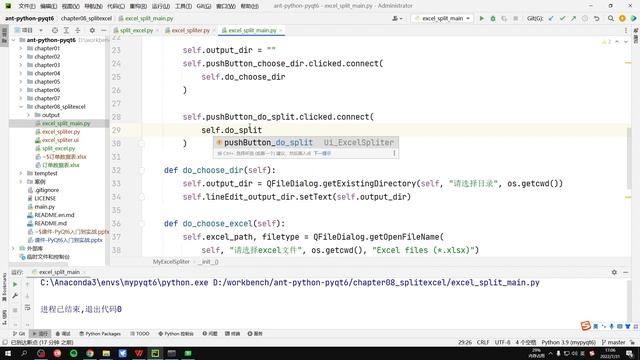Rerun program in Run panel

click(15, 284)
